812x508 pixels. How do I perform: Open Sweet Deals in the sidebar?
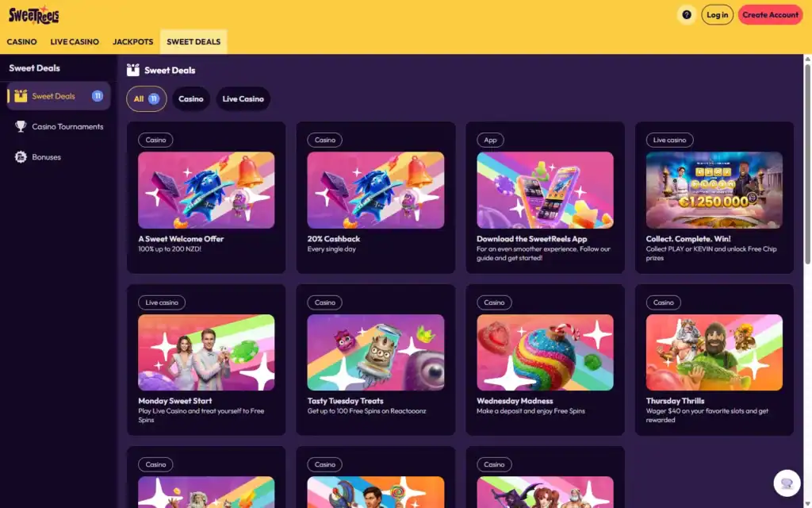(59, 96)
